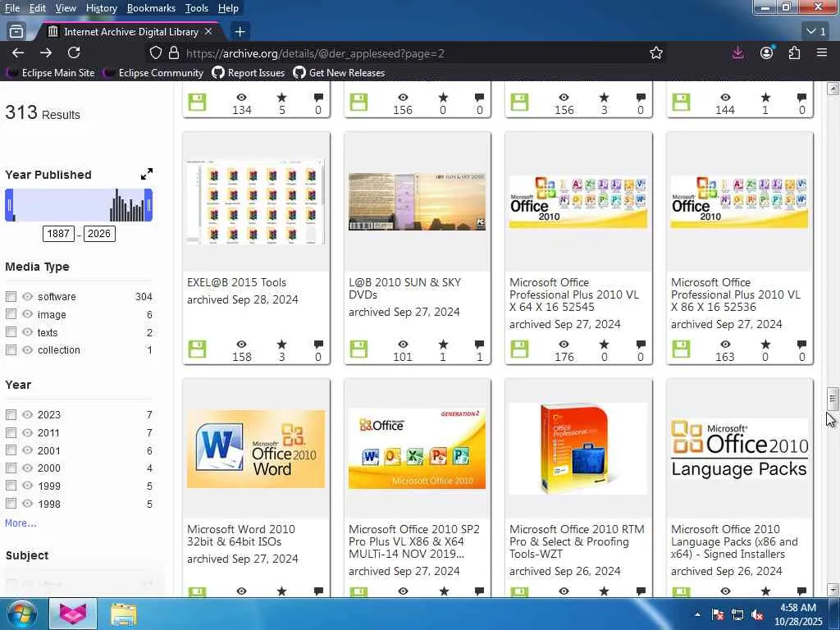Image resolution: width=840 pixels, height=630 pixels.
Task: Go back to the previous page
Action: click(18, 52)
